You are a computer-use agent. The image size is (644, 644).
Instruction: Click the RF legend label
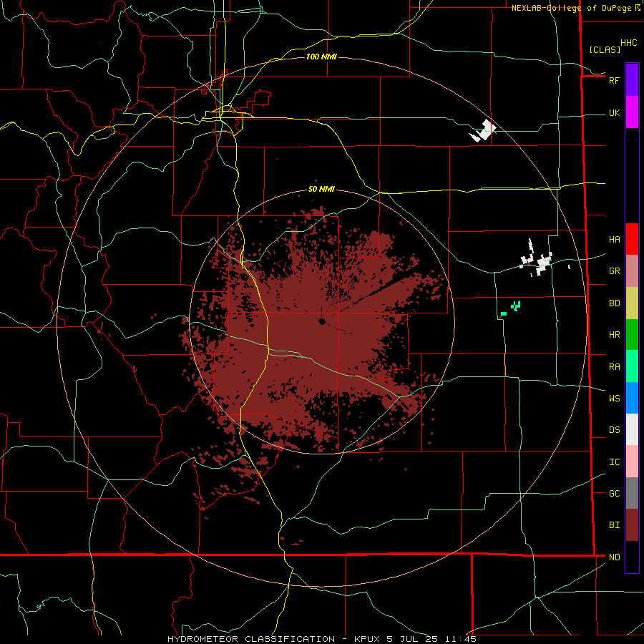[x=614, y=80]
